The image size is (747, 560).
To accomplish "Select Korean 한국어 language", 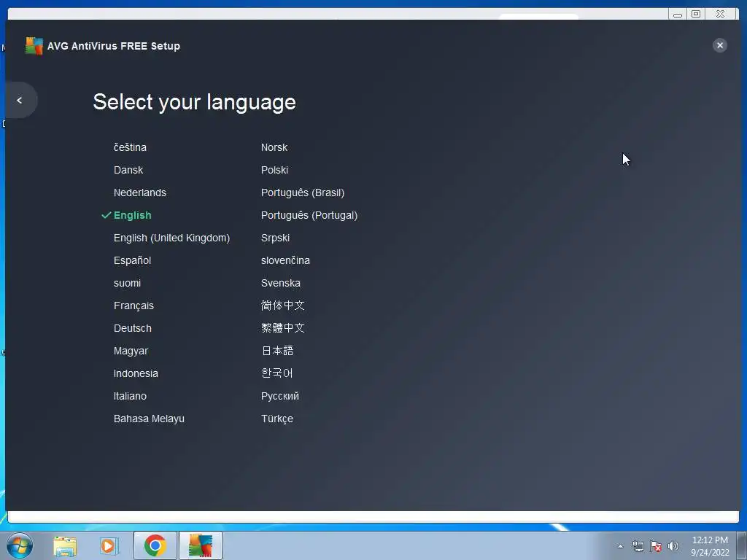I will tap(276, 373).
